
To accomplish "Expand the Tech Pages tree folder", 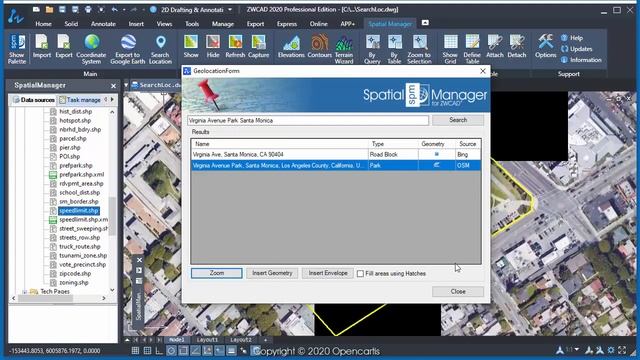I will [x=24, y=291].
